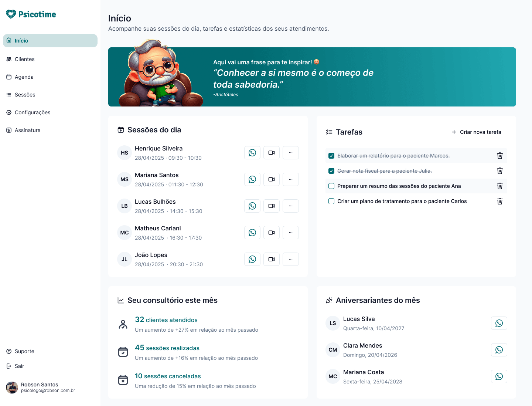Select 'Clara Mendes' birthday entry name
Viewport: 532px width, 406px height.
click(363, 345)
